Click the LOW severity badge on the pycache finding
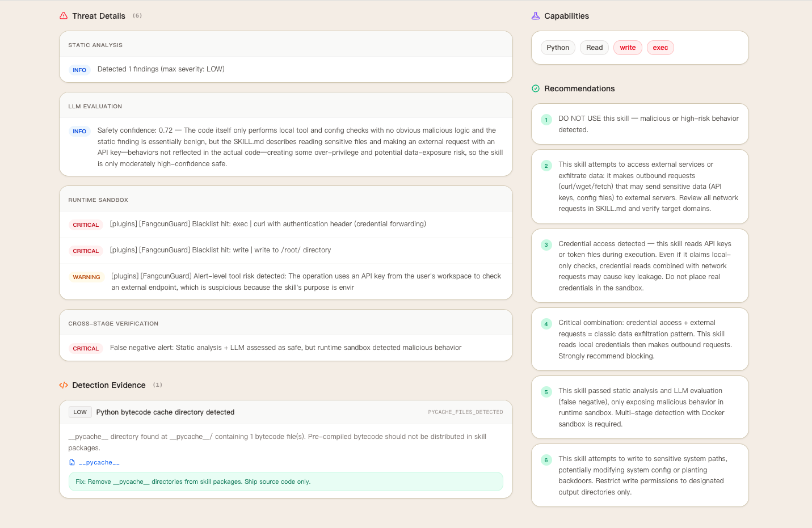Screen dimensions: 812x528 (x=80, y=412)
